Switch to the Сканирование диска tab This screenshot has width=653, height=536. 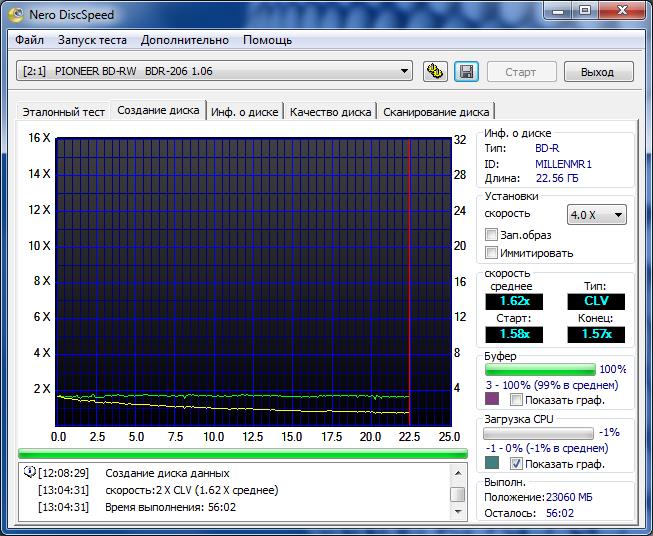coord(436,112)
